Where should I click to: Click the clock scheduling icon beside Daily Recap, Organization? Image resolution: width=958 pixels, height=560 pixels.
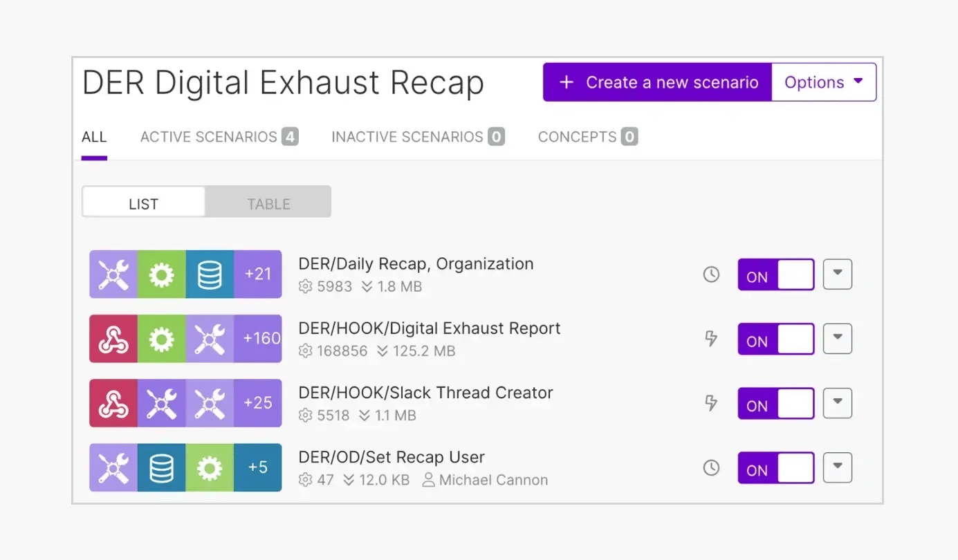(711, 274)
